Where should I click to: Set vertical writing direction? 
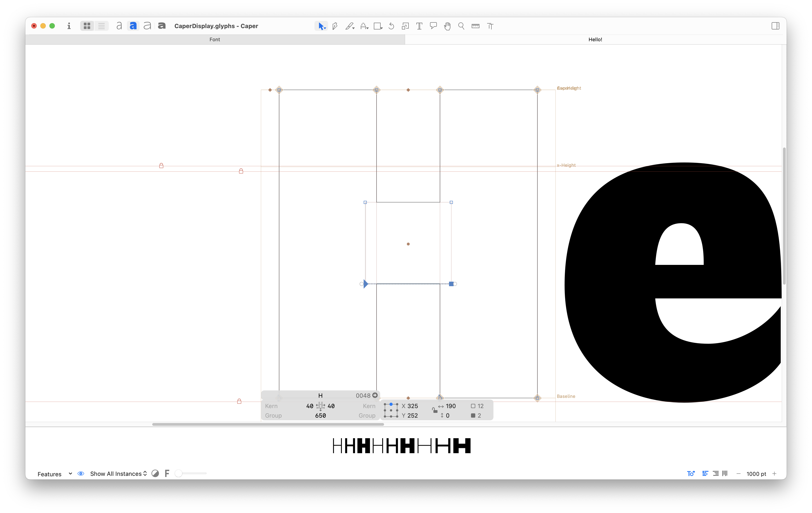click(x=725, y=474)
